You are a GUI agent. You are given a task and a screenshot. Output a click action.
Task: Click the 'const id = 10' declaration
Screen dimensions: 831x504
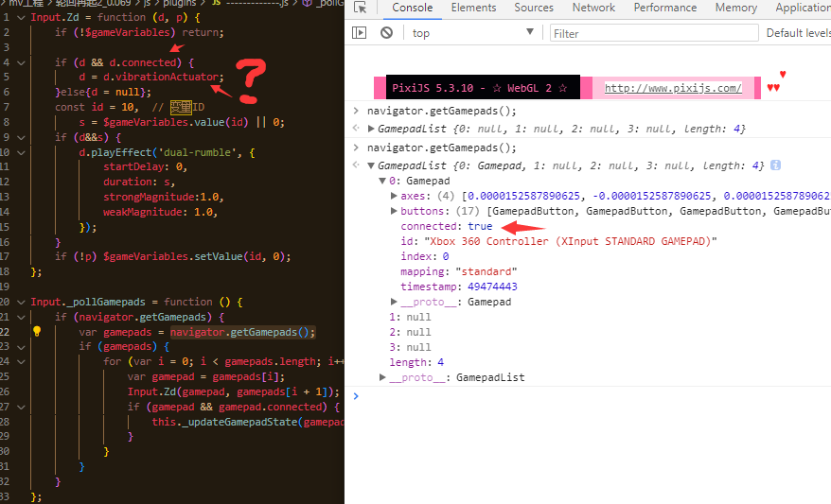tap(95, 107)
